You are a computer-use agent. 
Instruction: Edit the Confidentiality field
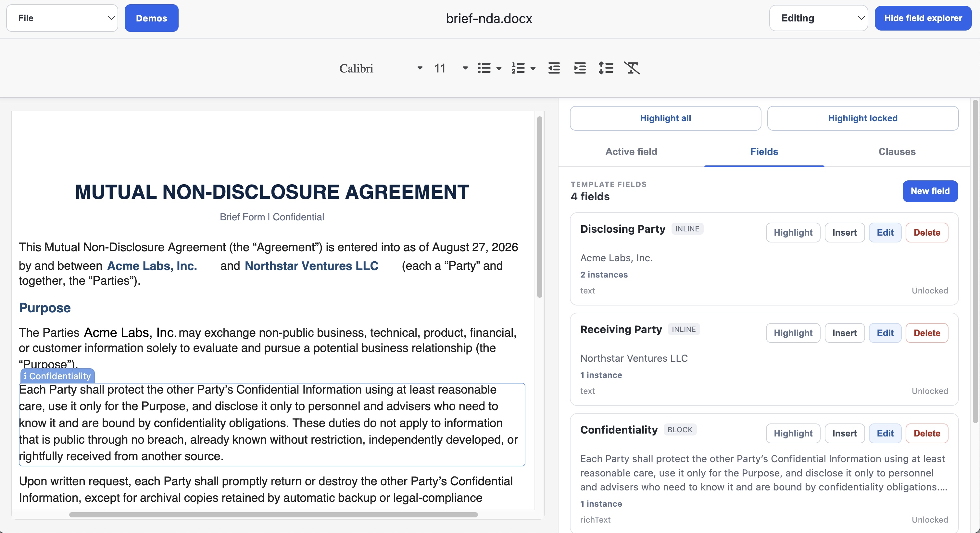885,433
